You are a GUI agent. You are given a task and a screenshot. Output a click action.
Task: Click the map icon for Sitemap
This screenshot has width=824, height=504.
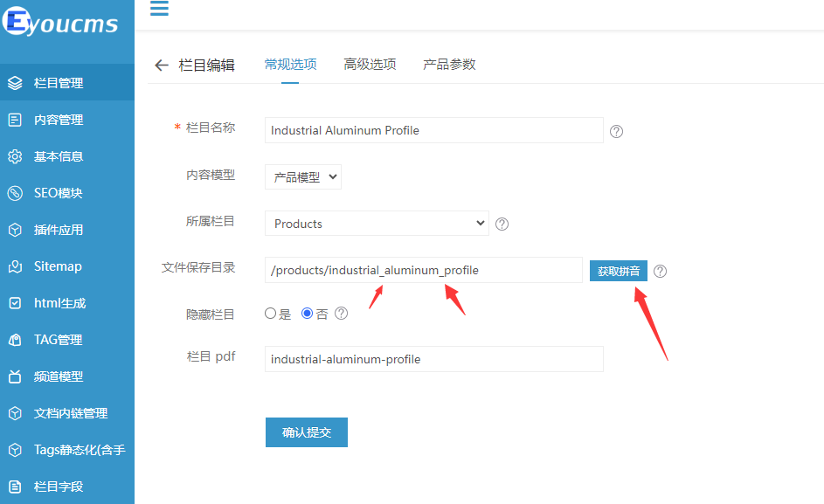click(15, 266)
